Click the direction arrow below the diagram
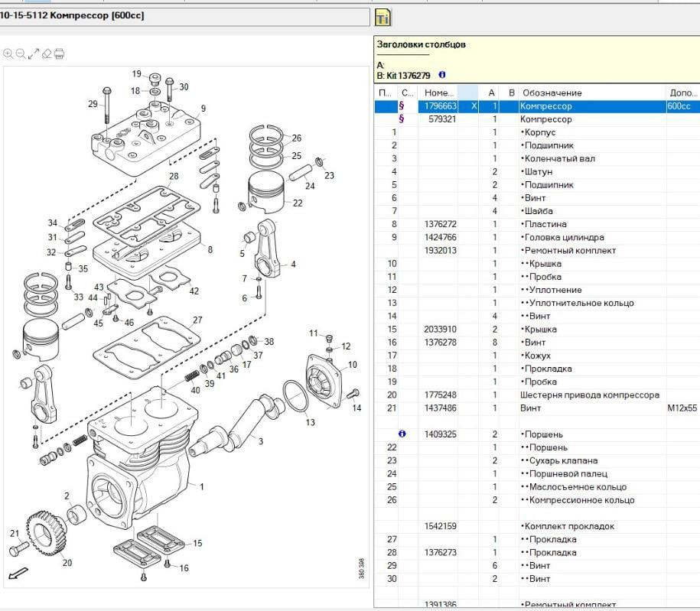Screen dimensions: 700x611 click(16, 574)
